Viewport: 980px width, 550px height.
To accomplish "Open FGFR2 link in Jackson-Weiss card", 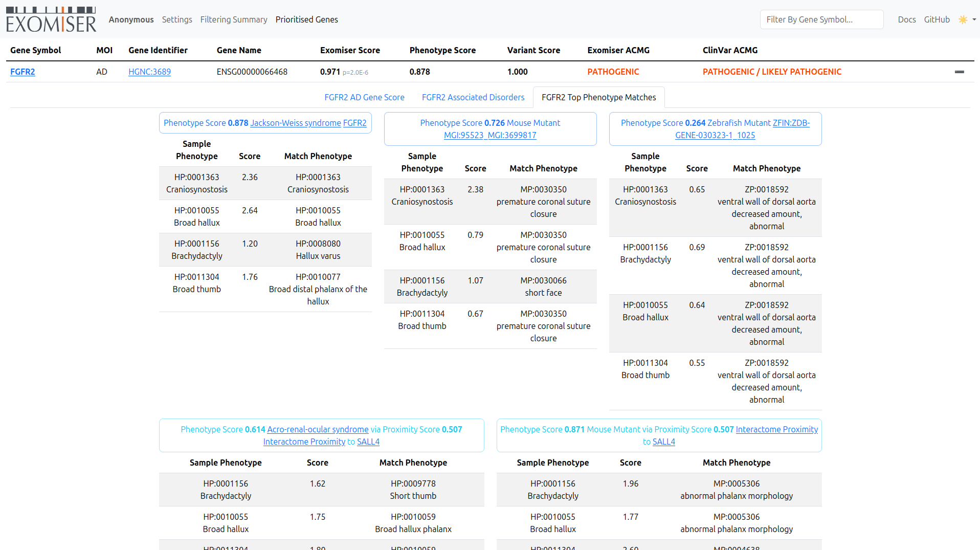I will pyautogui.click(x=354, y=123).
